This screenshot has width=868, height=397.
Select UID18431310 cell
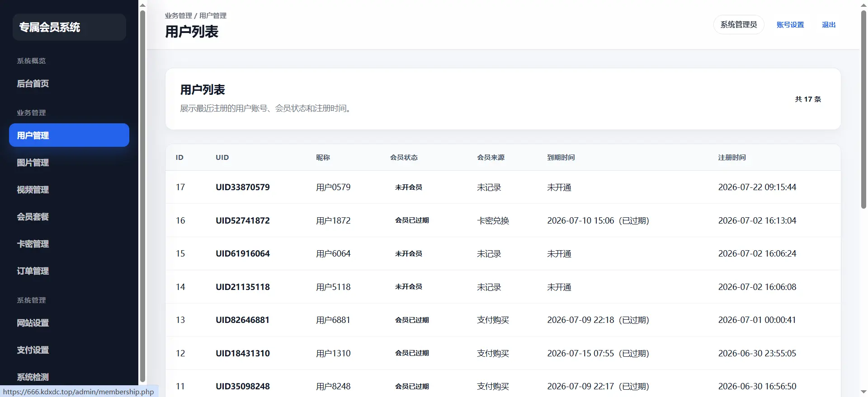pyautogui.click(x=243, y=353)
